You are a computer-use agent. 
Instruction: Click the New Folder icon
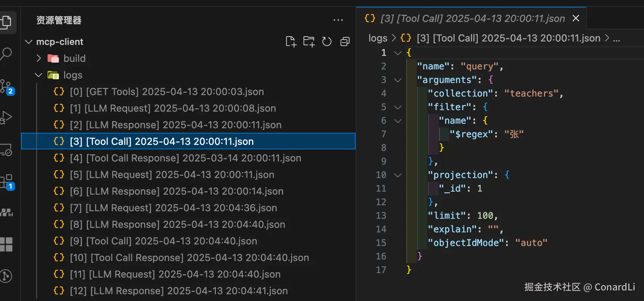tap(309, 41)
